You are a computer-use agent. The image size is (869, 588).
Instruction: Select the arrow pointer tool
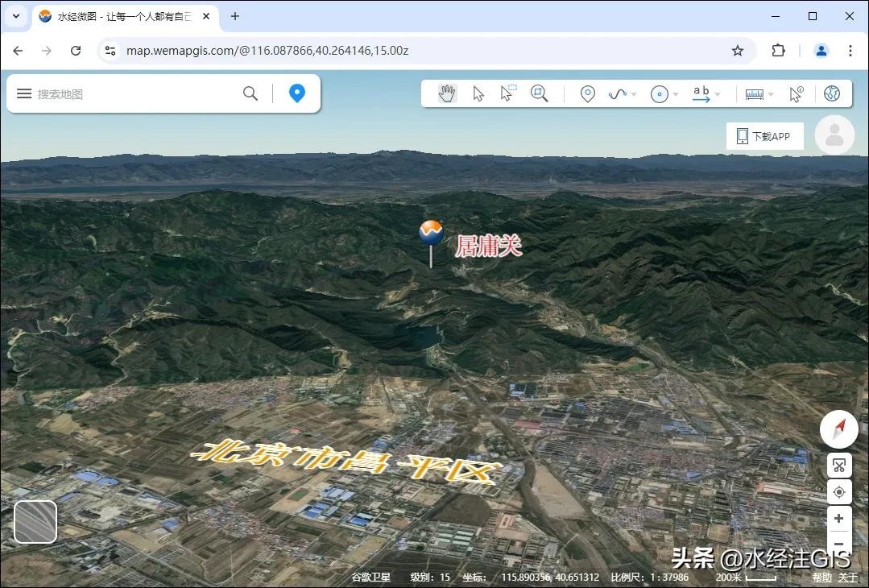point(478,94)
